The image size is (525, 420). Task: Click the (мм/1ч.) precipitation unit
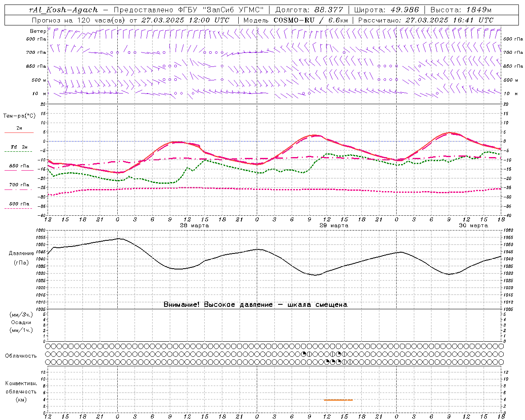coord(21,330)
